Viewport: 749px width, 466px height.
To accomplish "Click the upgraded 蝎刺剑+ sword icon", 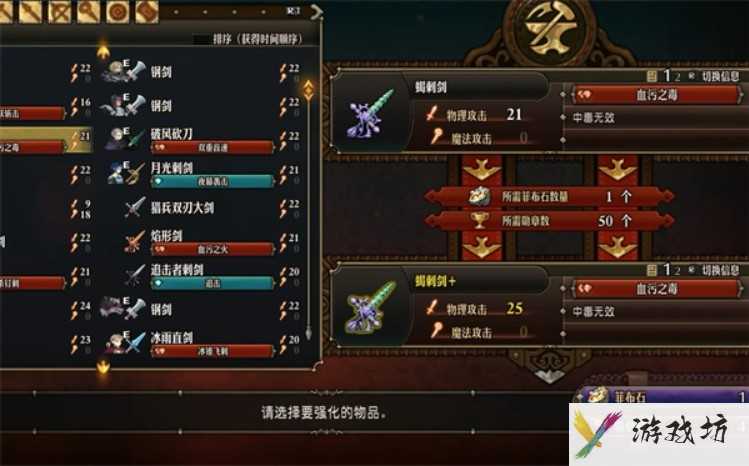I will click(x=371, y=308).
